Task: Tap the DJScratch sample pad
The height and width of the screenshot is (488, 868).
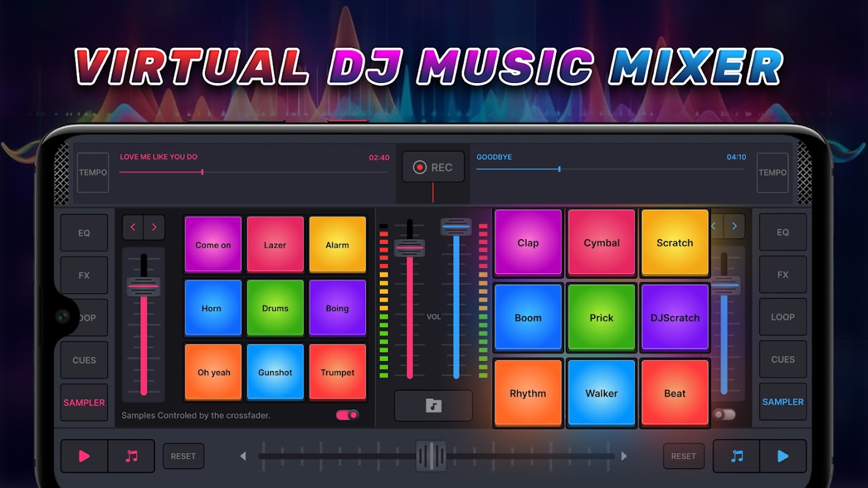Action: [x=675, y=317]
